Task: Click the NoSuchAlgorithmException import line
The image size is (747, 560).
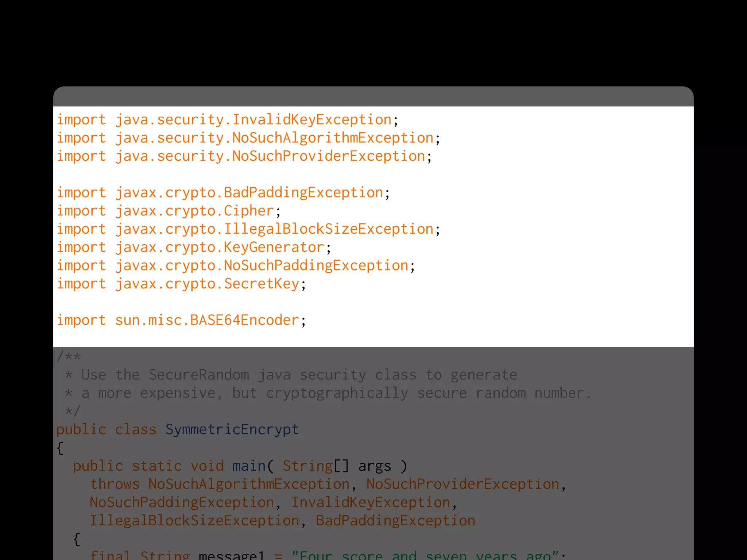Action: 248,138
